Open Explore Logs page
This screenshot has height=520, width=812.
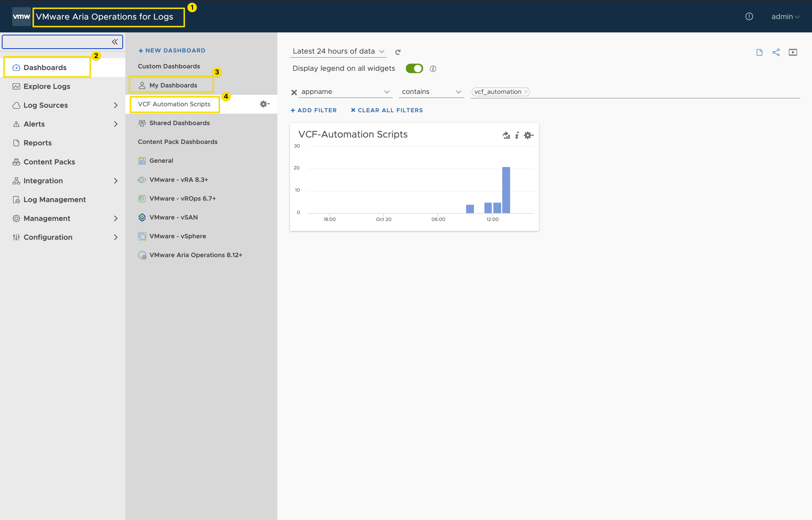pos(46,87)
